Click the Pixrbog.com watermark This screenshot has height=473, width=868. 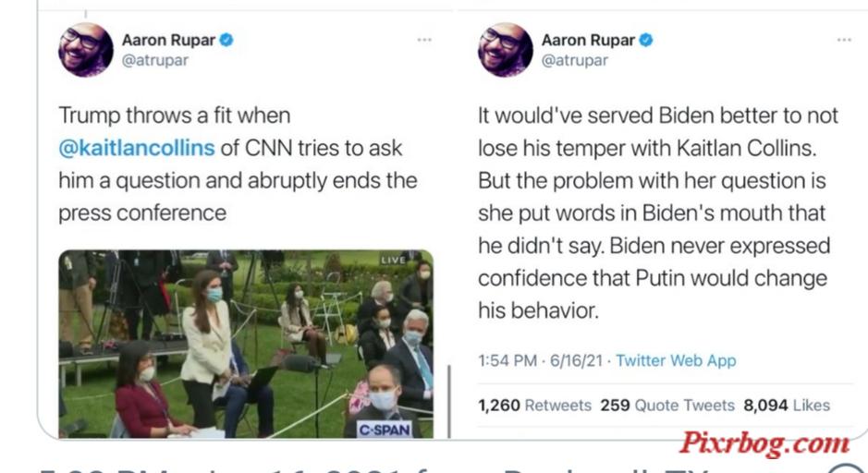pos(764,443)
